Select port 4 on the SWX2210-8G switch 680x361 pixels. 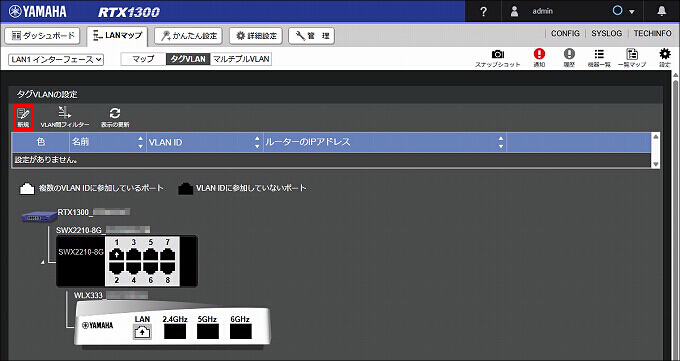[134, 268]
